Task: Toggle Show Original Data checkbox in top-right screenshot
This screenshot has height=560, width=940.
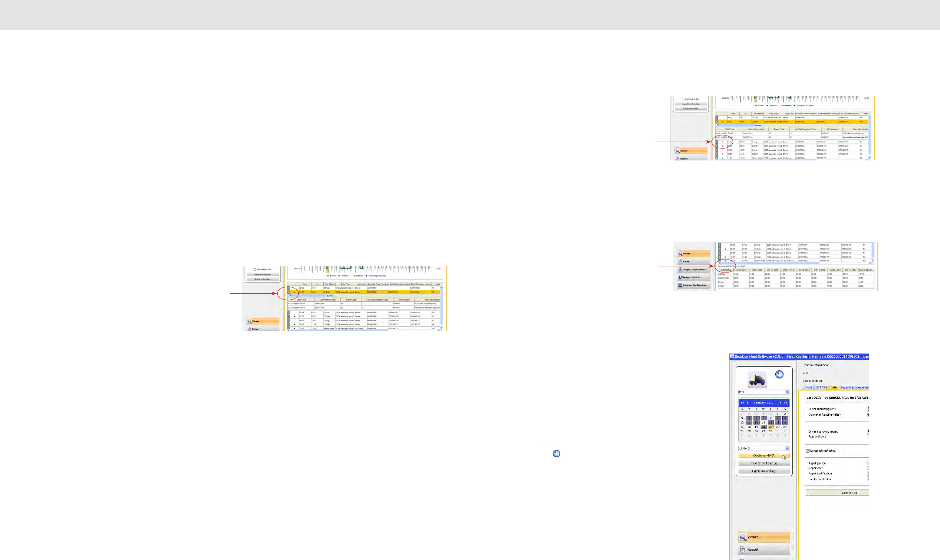Action: (683, 99)
